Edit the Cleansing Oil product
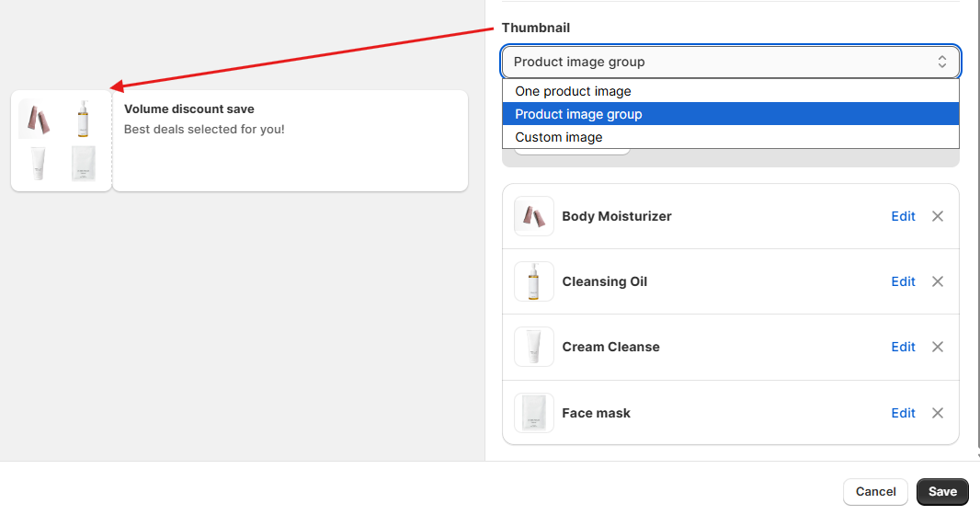Screen dimensions: 980x515 (x=903, y=281)
